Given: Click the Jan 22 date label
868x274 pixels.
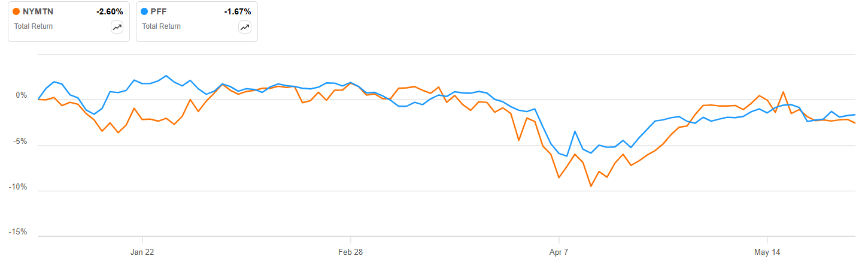Looking at the screenshot, I should pyautogui.click(x=142, y=252).
